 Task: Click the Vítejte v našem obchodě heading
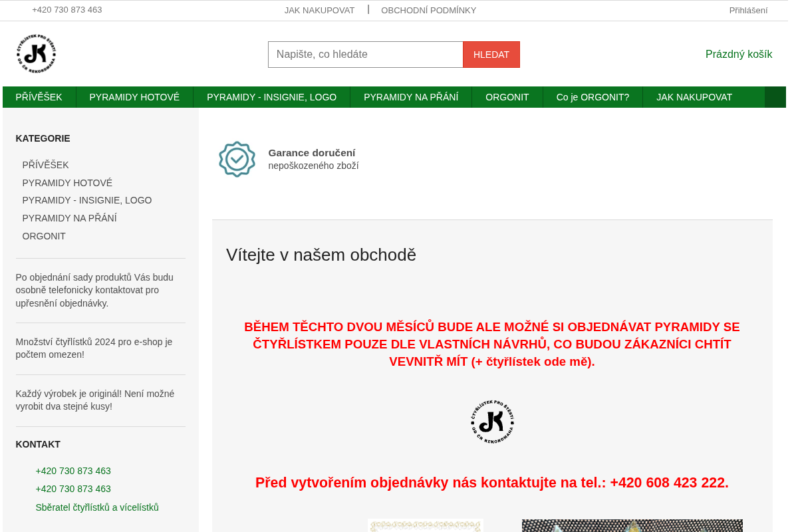pos(321,255)
